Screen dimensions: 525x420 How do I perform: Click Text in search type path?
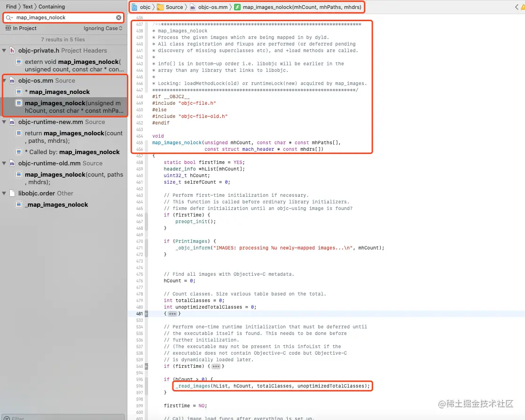point(28,7)
